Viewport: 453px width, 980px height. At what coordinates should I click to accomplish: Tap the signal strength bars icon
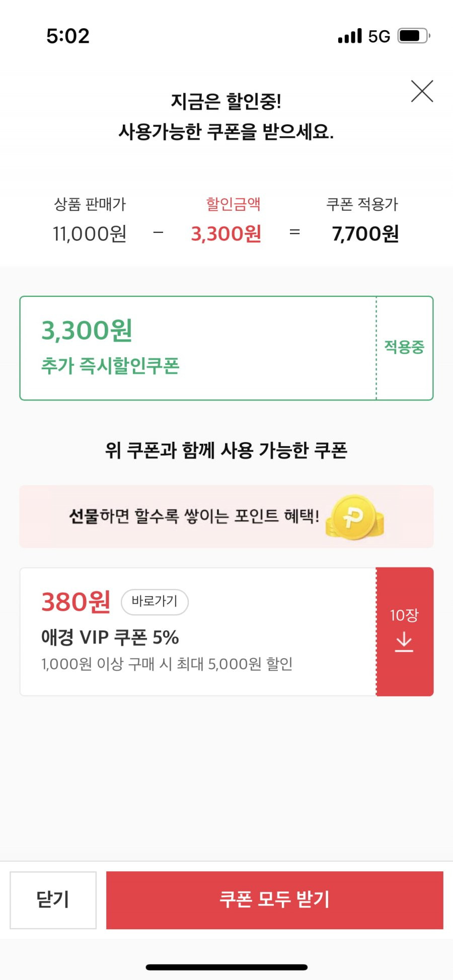350,36
